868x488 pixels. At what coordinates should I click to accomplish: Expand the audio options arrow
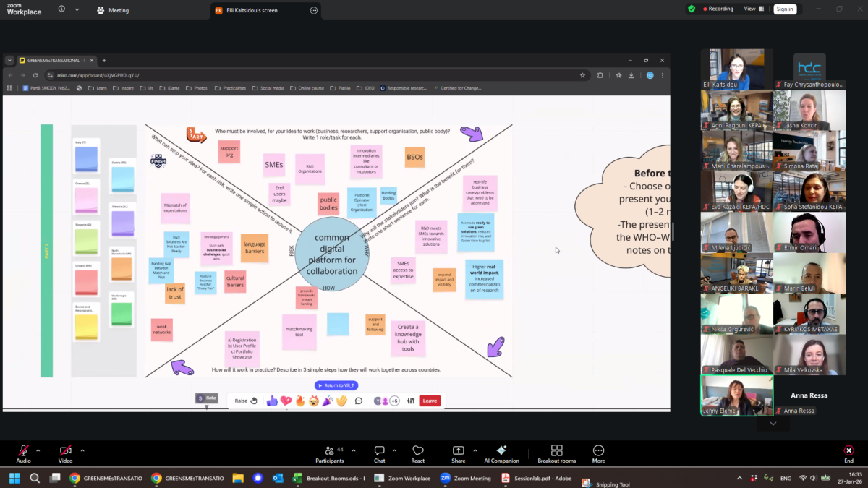point(38,450)
